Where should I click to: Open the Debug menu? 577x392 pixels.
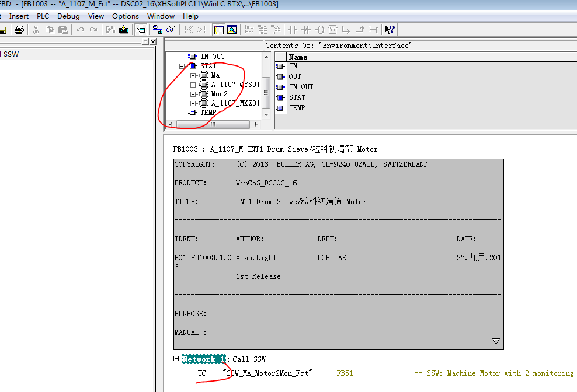click(x=68, y=16)
